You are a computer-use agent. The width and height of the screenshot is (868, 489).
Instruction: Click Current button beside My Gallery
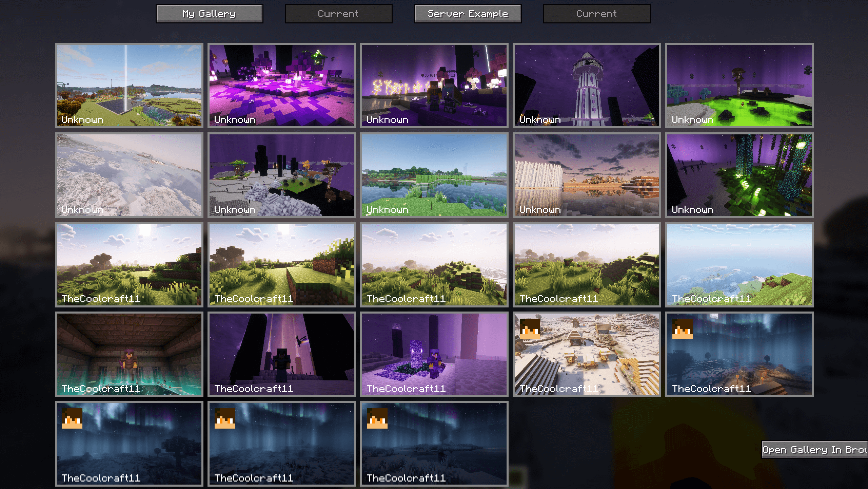(338, 14)
